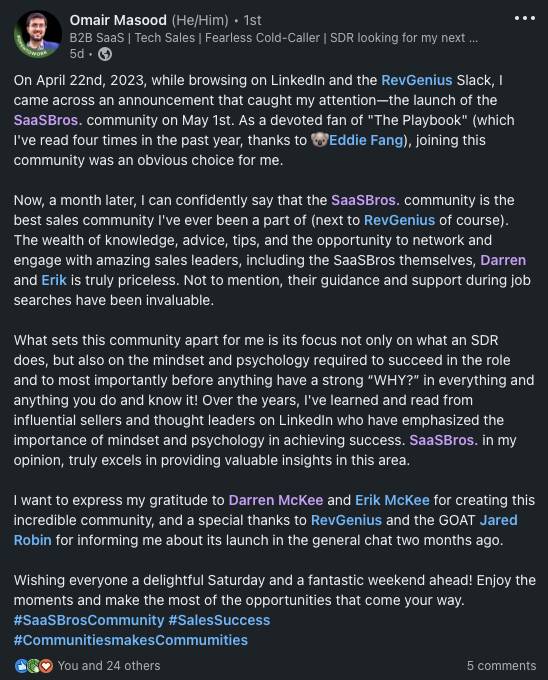Click the globe public visibility icon
Viewport: 548px width, 680px height.
(105, 54)
